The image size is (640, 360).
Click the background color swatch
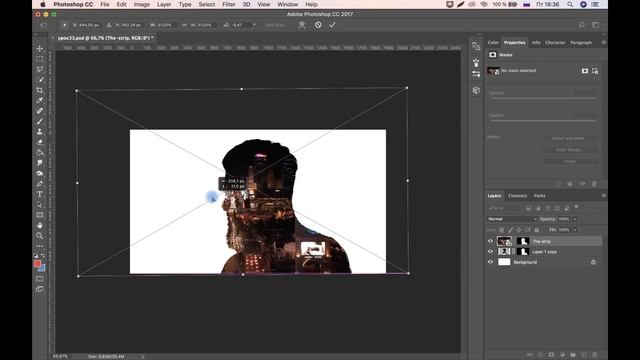click(x=42, y=268)
